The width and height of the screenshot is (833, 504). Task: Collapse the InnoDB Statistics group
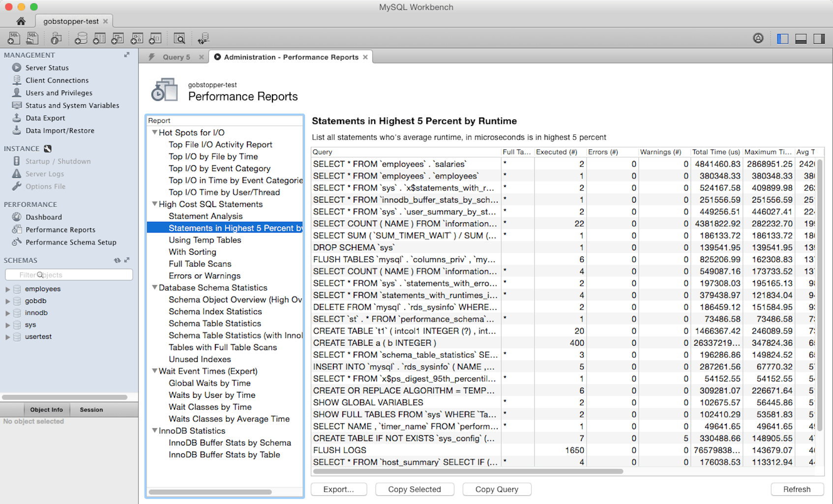pyautogui.click(x=155, y=431)
